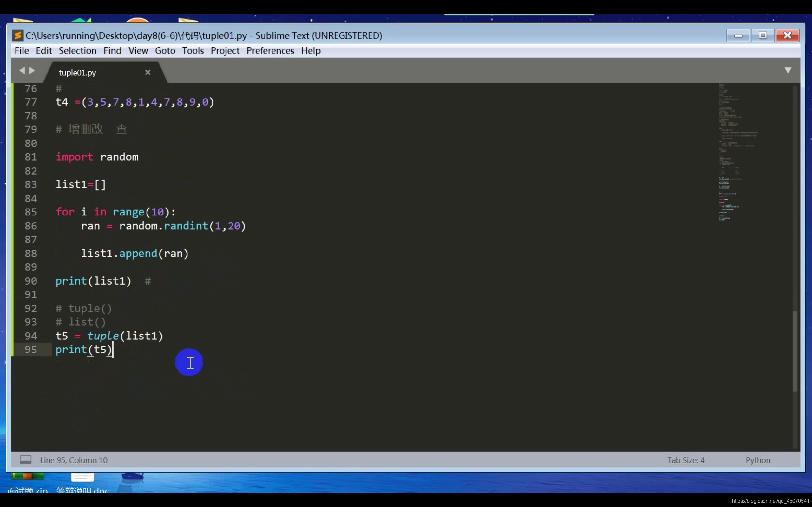Screen dimensions: 812x507
Task: Click the next tab arrow icon
Action: 32,70
